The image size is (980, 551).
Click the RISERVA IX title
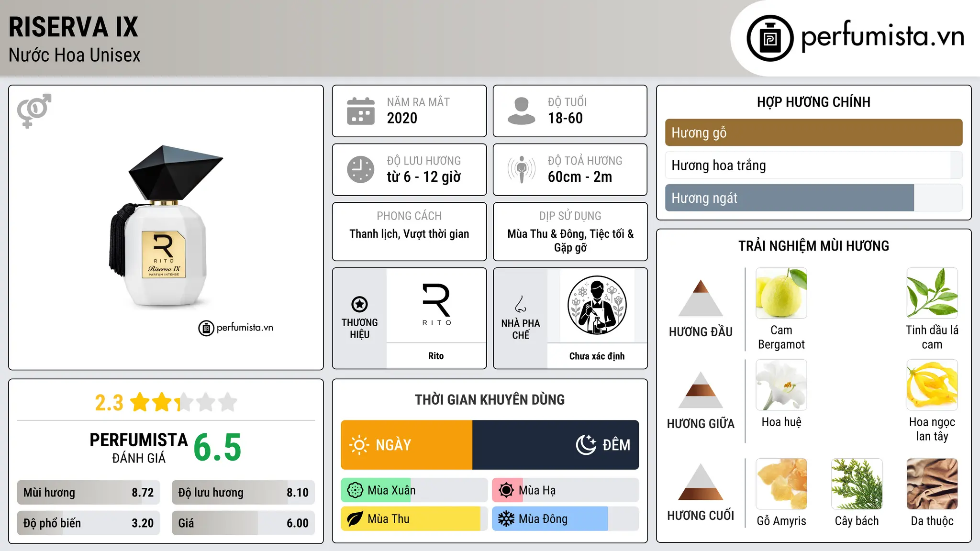click(73, 27)
